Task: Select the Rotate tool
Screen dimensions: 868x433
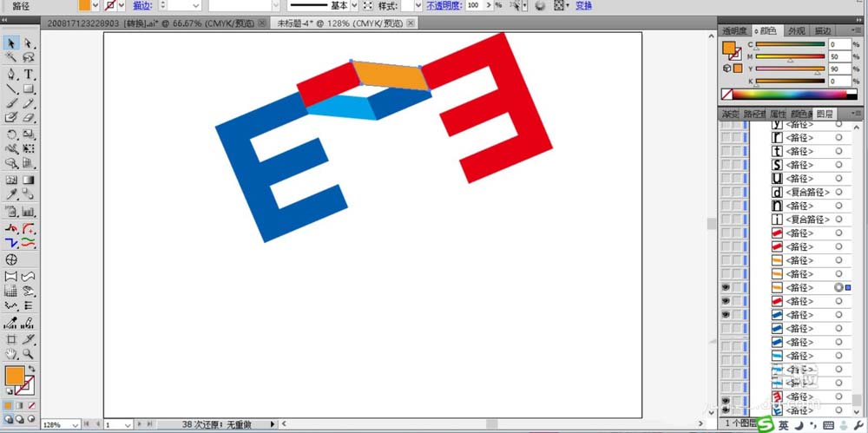Action: [x=11, y=134]
